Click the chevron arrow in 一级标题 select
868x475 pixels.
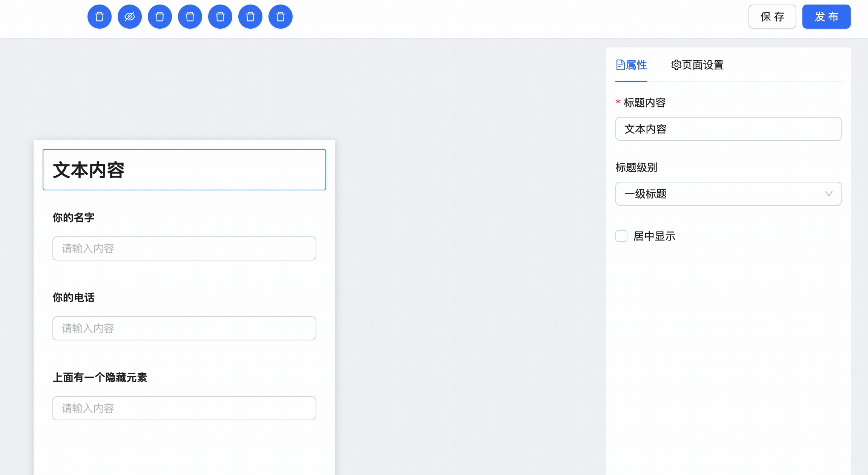coord(828,194)
